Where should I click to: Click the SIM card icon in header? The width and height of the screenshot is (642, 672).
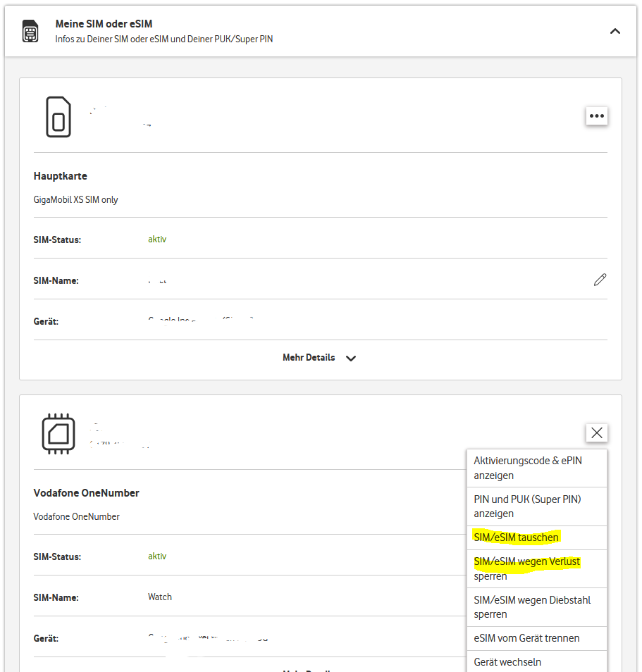(x=30, y=31)
